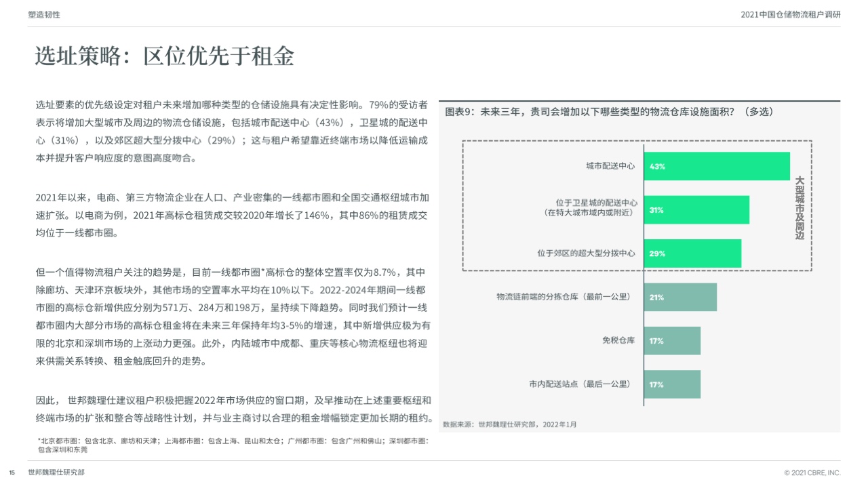This screenshot has width=868, height=488.
Task: Click page number 15 in footer
Action: [x=12, y=472]
